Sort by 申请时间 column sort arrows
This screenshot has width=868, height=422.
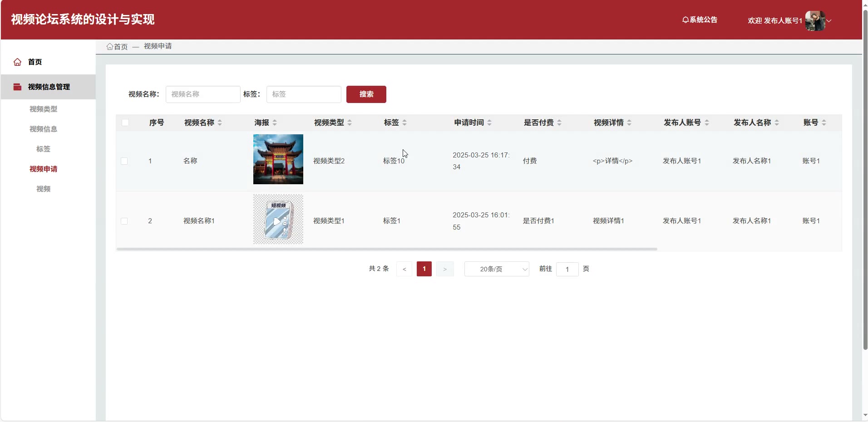pos(489,123)
